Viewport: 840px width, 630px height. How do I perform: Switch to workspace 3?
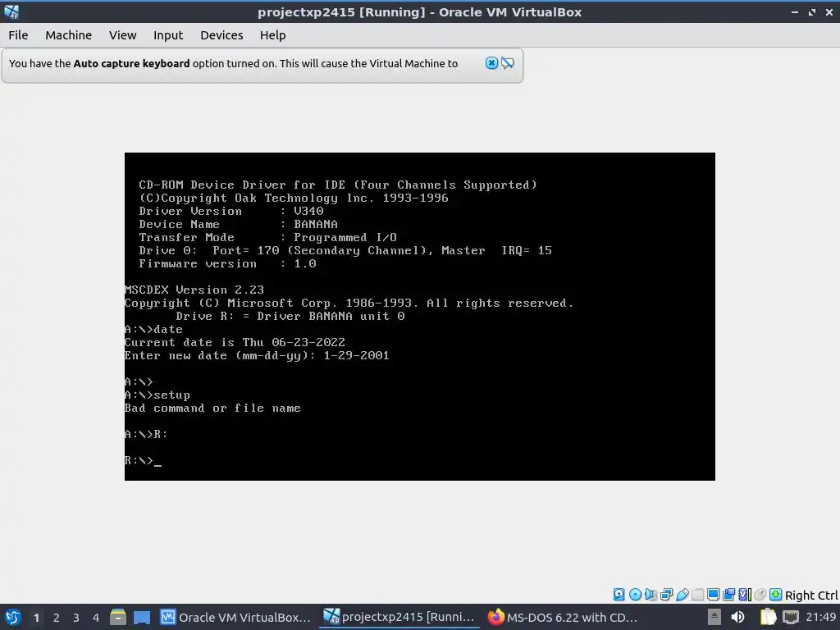(x=76, y=618)
